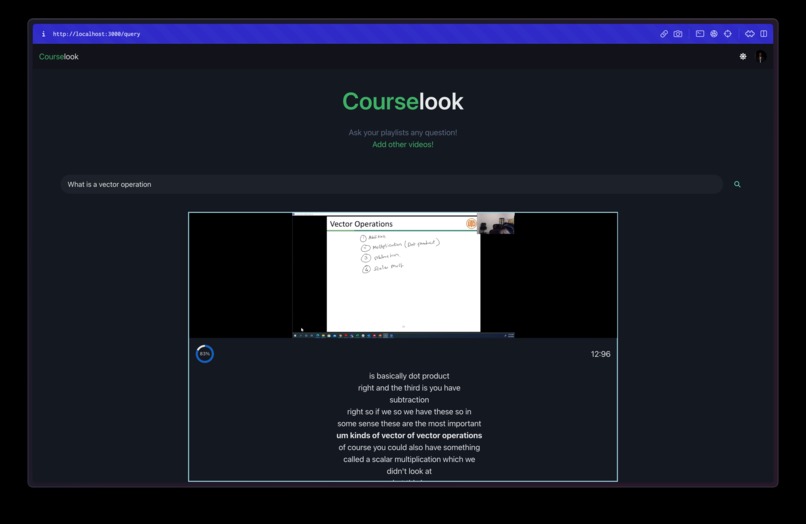Click the 12:96 timestamp
806x524 pixels.
(600, 354)
